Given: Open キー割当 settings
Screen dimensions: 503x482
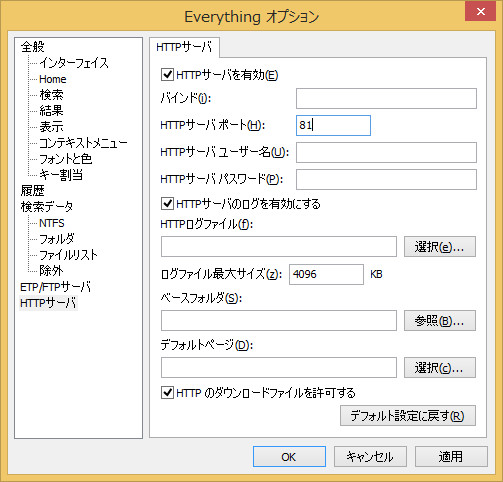Looking at the screenshot, I should tap(61, 175).
